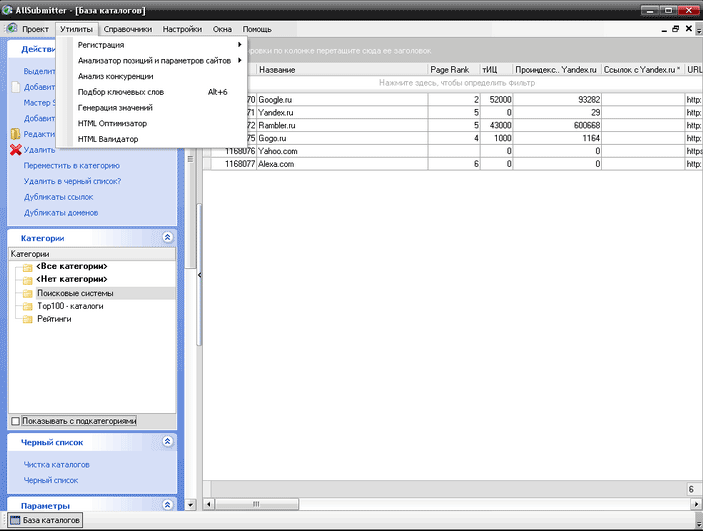Close the inner document window

click(x=689, y=29)
